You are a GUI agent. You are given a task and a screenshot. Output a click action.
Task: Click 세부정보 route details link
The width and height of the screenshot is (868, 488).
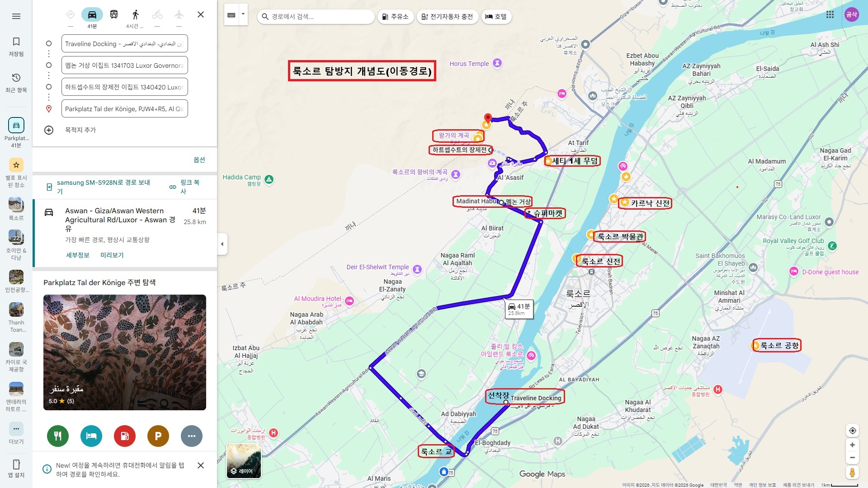tap(78, 255)
